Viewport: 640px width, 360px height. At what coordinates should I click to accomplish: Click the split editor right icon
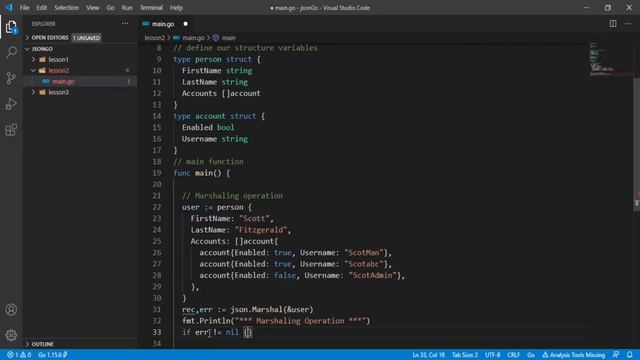click(613, 24)
